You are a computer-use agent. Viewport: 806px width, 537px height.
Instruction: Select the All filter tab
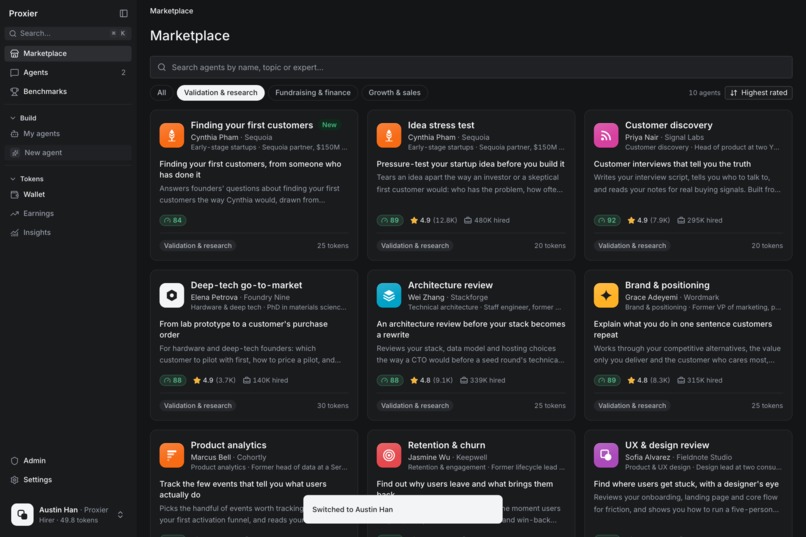(161, 93)
